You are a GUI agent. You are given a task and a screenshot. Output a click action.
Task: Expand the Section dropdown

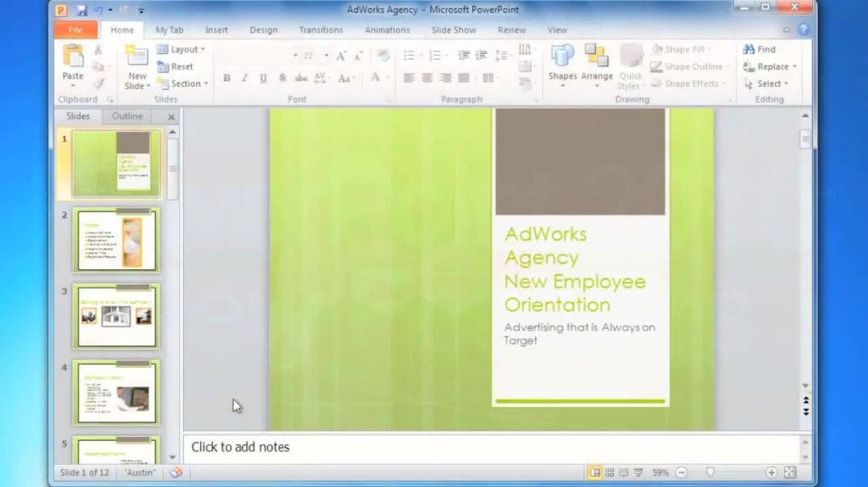click(182, 84)
